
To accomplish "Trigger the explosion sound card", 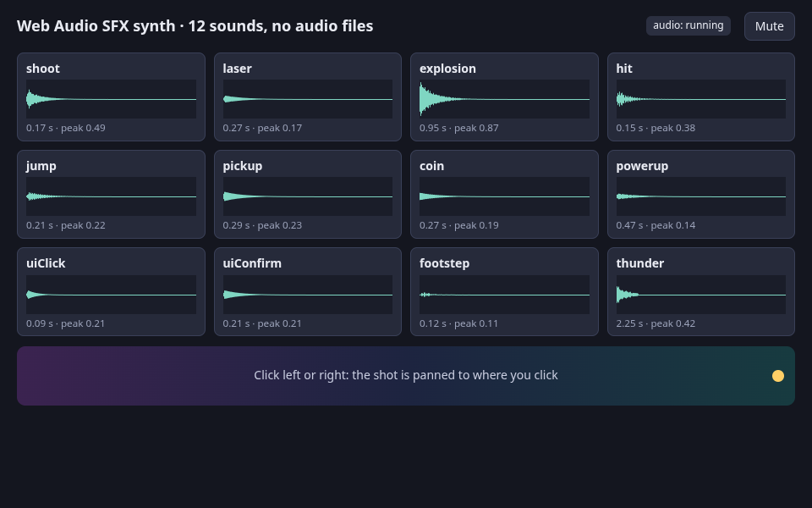I will (504, 97).
